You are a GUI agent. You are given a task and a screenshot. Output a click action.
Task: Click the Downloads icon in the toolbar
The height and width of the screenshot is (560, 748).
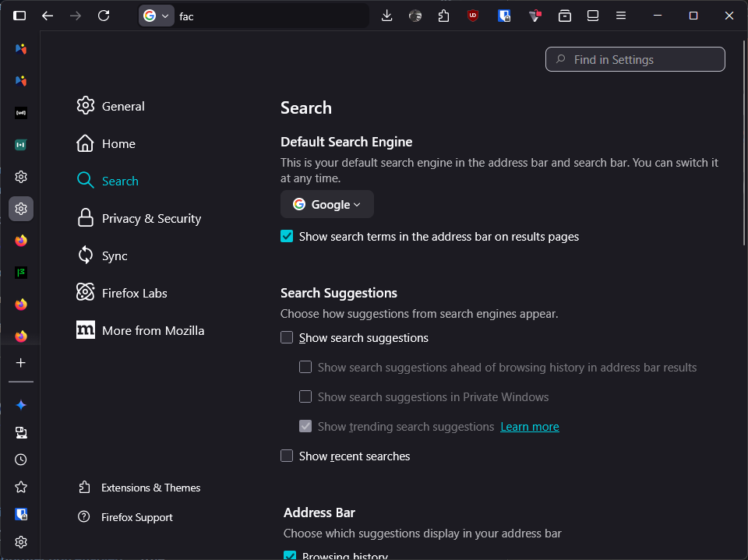pos(386,16)
